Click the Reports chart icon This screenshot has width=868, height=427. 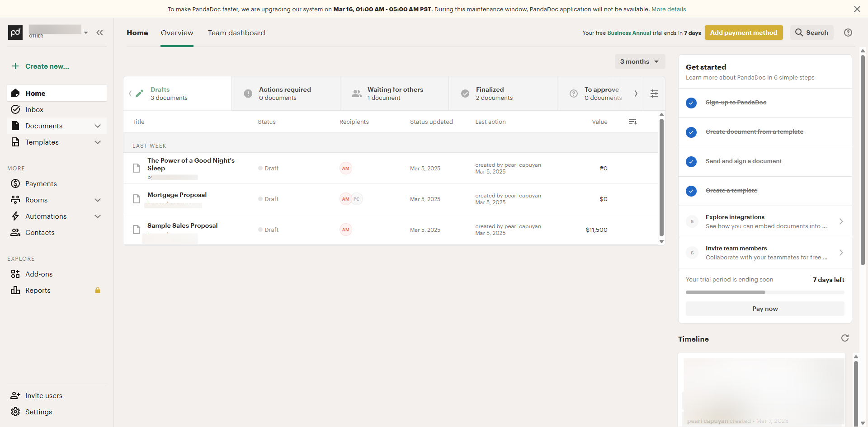coord(15,290)
